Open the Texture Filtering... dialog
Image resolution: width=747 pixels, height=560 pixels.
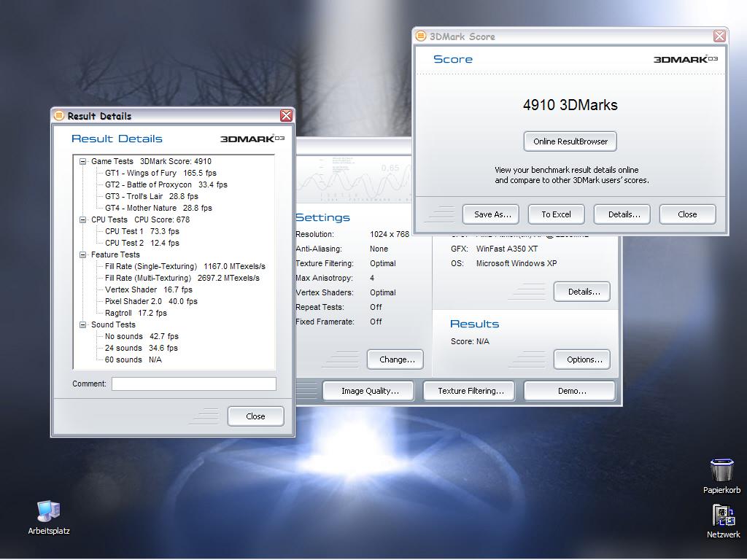pos(471,391)
